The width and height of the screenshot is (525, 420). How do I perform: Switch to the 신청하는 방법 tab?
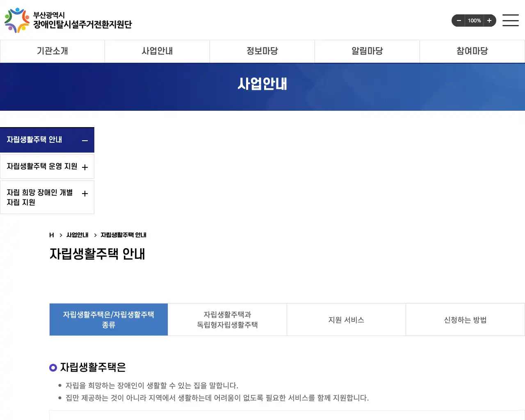pos(466,320)
